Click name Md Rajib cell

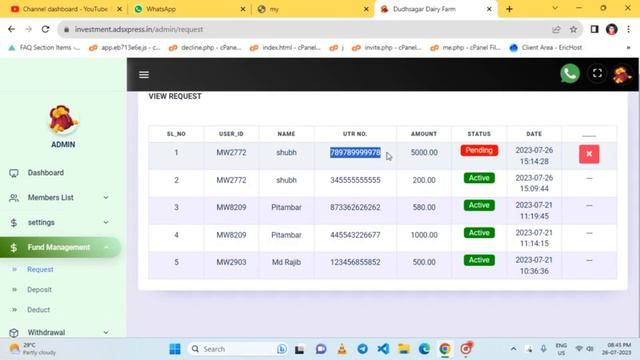click(286, 262)
